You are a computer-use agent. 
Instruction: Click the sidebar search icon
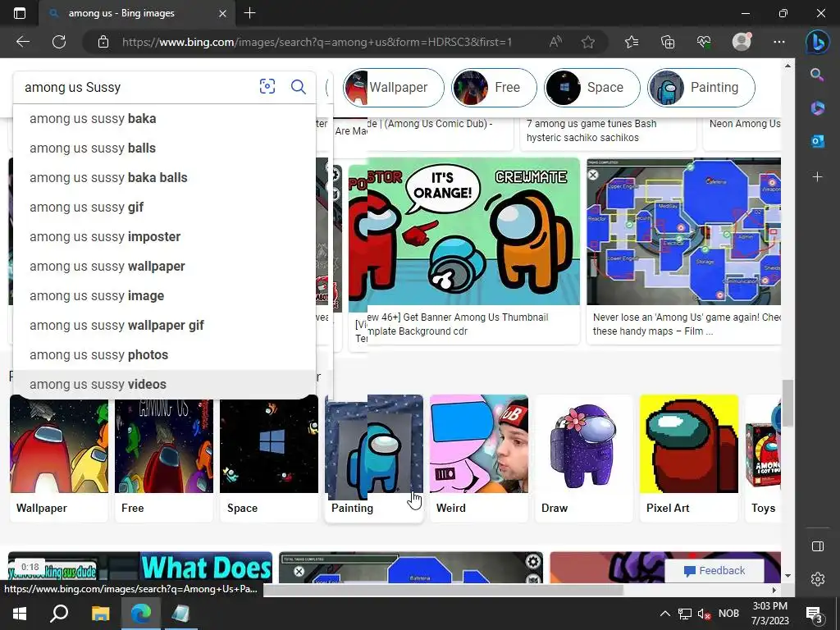click(x=817, y=75)
